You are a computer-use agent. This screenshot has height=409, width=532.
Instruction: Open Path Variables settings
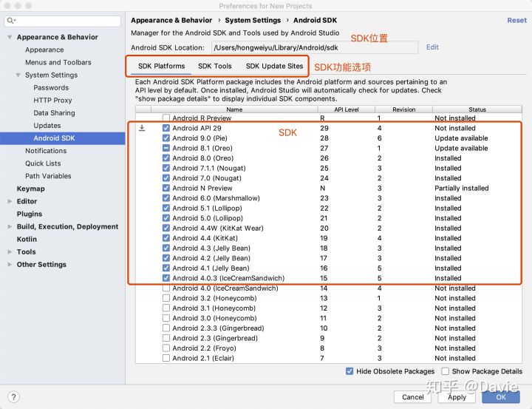click(48, 176)
